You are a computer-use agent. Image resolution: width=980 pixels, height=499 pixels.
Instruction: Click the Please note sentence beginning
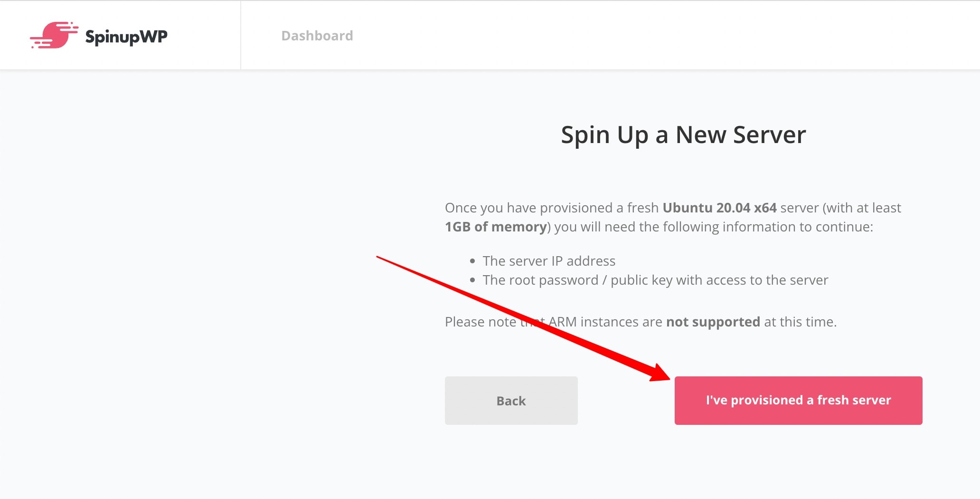click(481, 322)
